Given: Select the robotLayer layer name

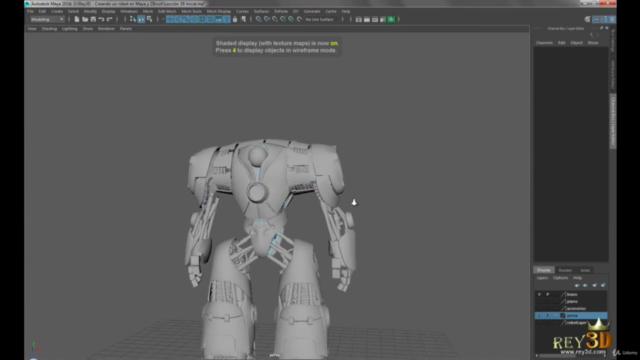Looking at the screenshot, I should pyautogui.click(x=577, y=322).
